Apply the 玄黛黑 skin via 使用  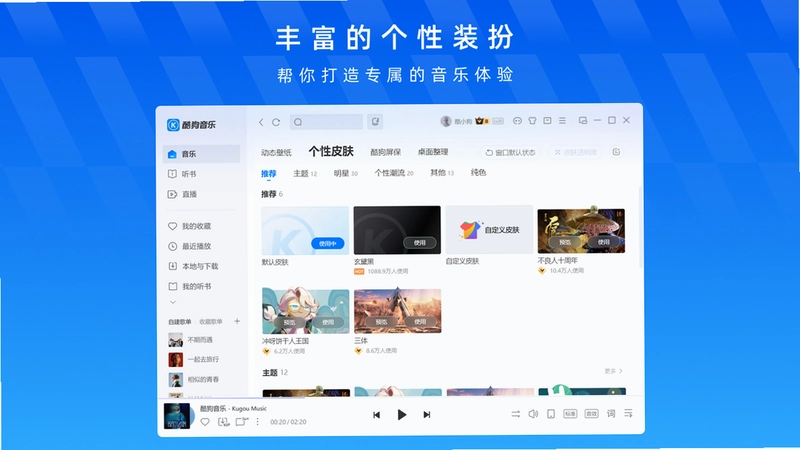coord(419,243)
